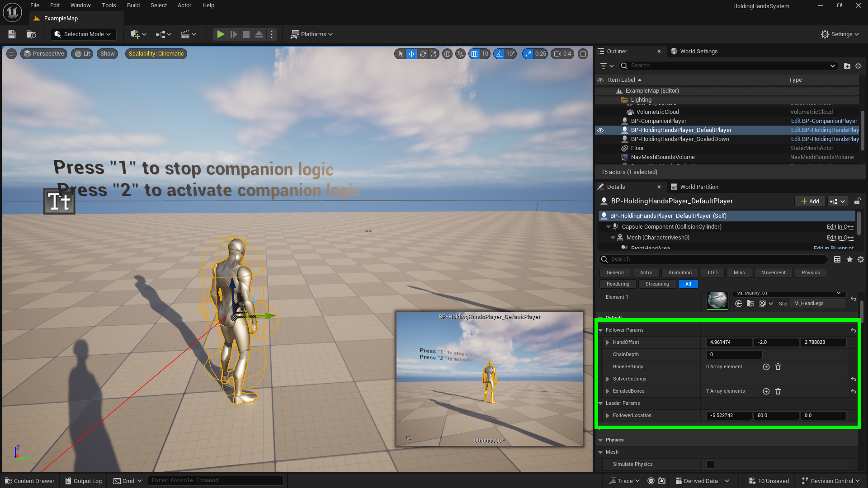This screenshot has width=868, height=488.
Task: Click the Add component button
Action: tap(810, 202)
